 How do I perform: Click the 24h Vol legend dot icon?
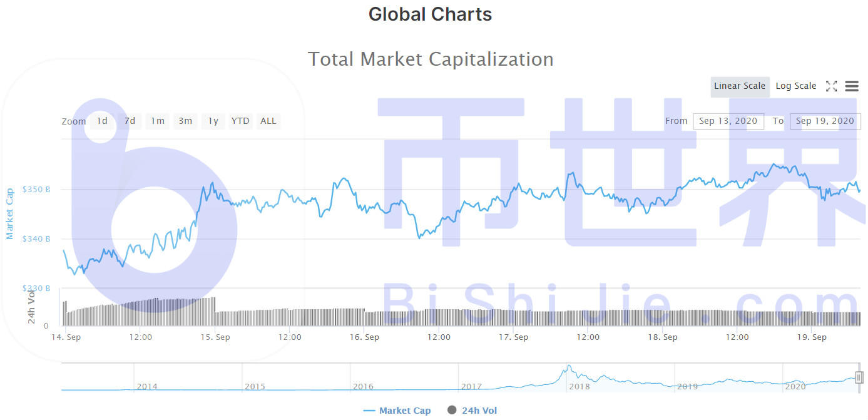click(452, 410)
